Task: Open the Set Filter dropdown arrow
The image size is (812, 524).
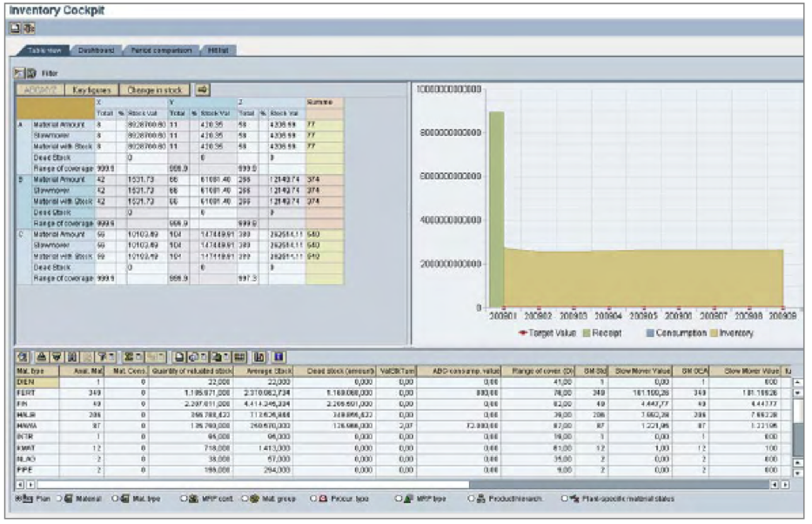Action: (111, 357)
